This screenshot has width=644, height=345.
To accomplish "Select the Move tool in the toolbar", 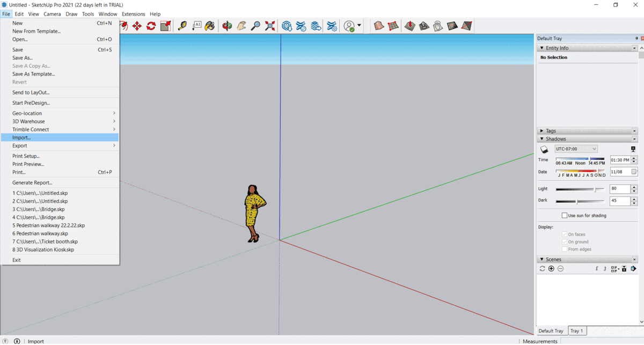I will click(137, 26).
